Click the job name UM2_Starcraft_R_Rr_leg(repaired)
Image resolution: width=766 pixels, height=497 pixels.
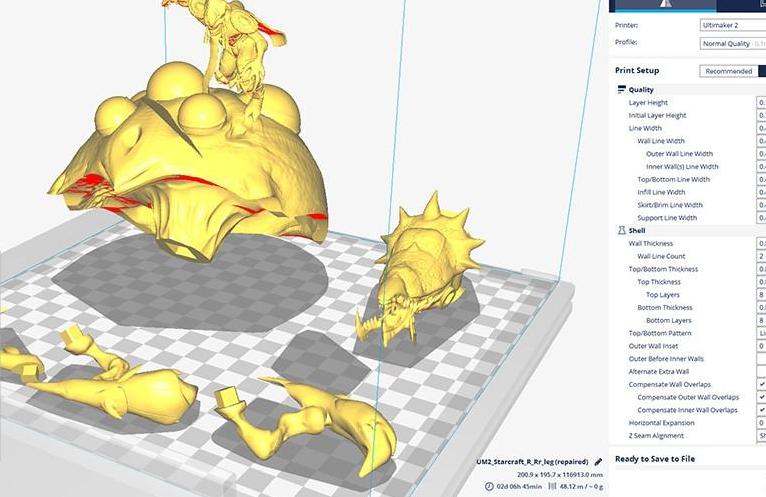pyautogui.click(x=532, y=462)
